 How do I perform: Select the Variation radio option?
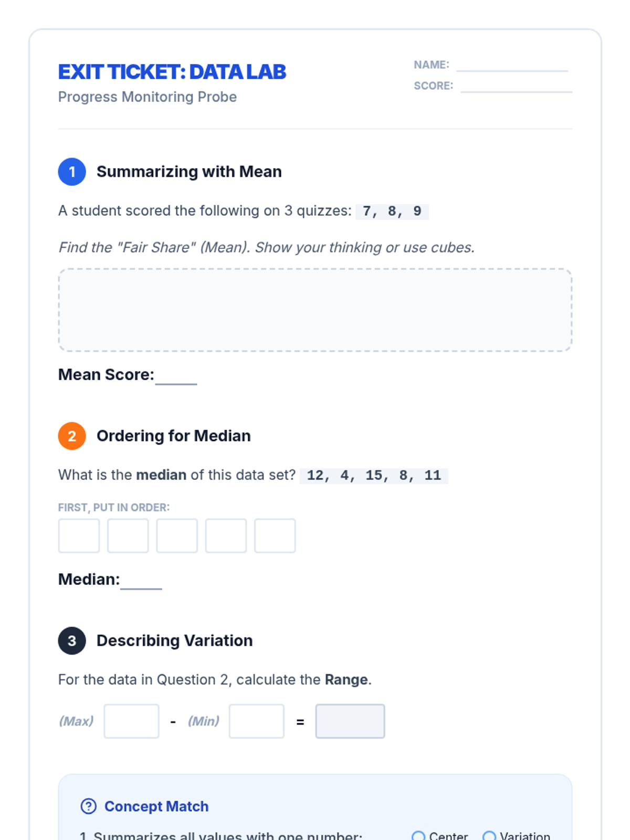[489, 835]
